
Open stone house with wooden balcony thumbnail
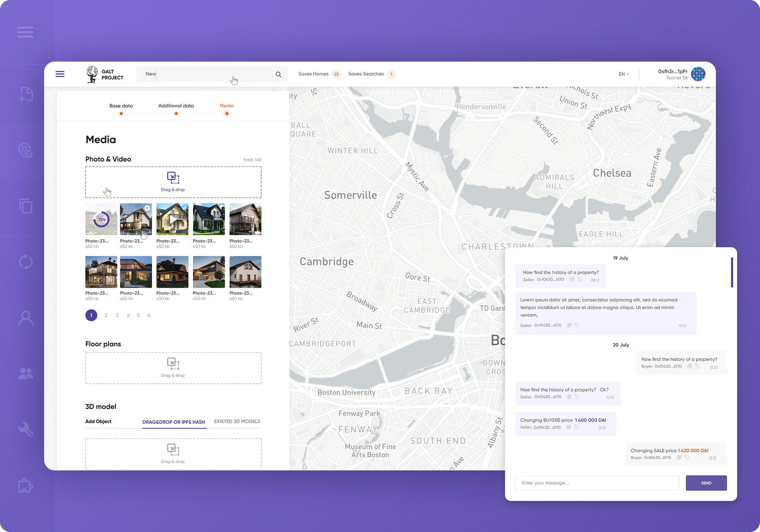[x=245, y=219]
